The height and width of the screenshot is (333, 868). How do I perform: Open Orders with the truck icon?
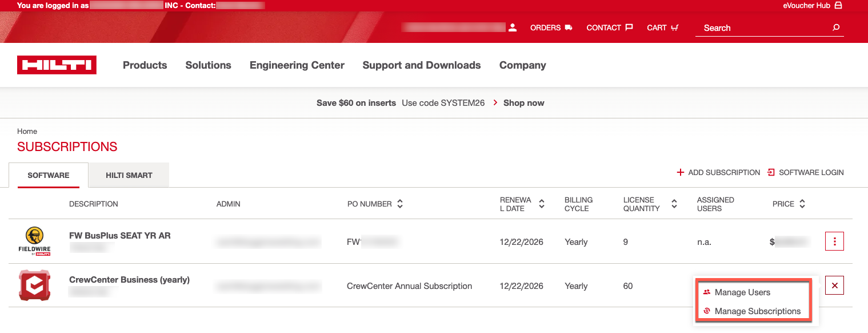[x=551, y=27]
